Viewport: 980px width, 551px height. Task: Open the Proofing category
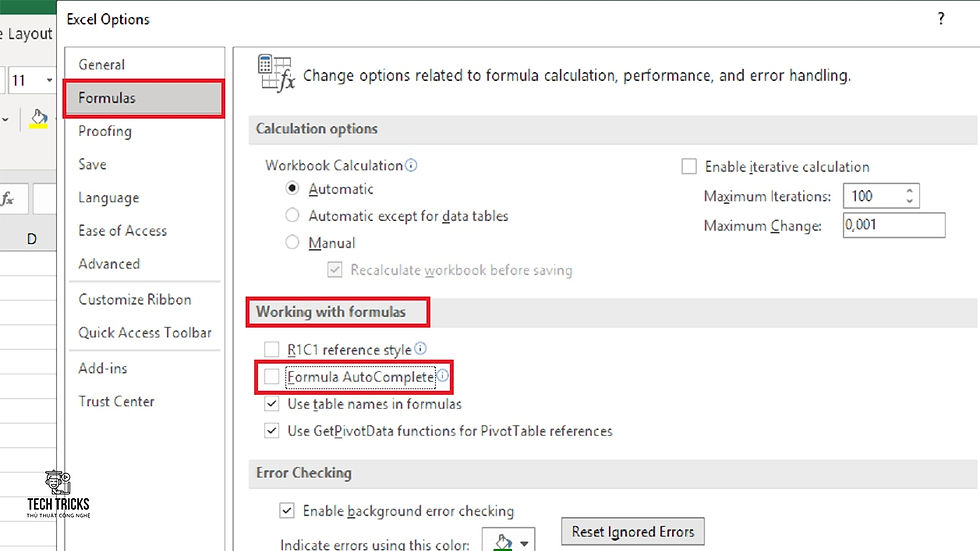pos(144,131)
